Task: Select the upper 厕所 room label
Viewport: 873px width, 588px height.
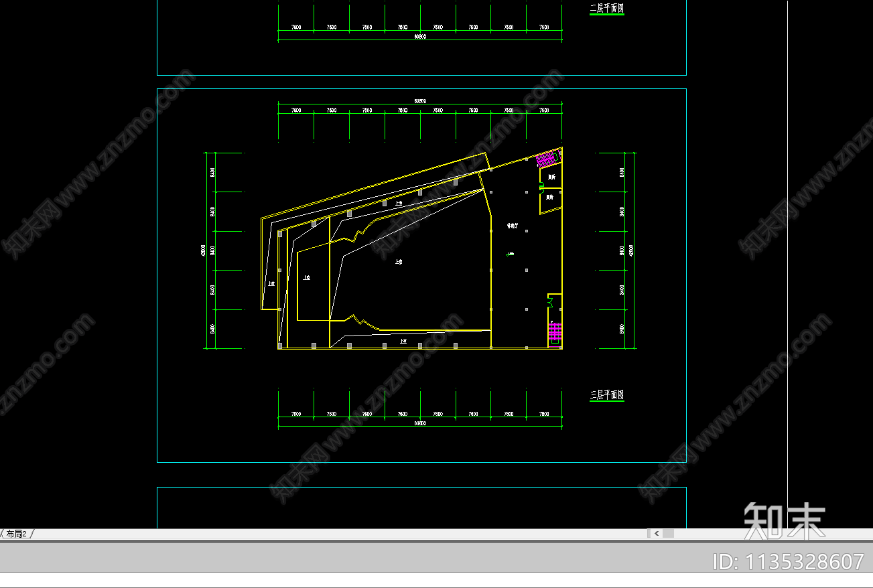Action: tap(551, 177)
